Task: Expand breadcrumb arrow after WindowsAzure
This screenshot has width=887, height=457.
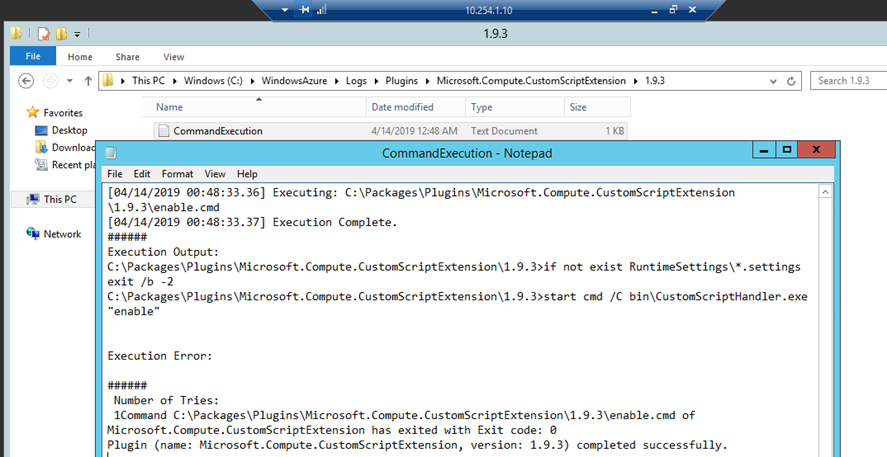Action: (336, 81)
